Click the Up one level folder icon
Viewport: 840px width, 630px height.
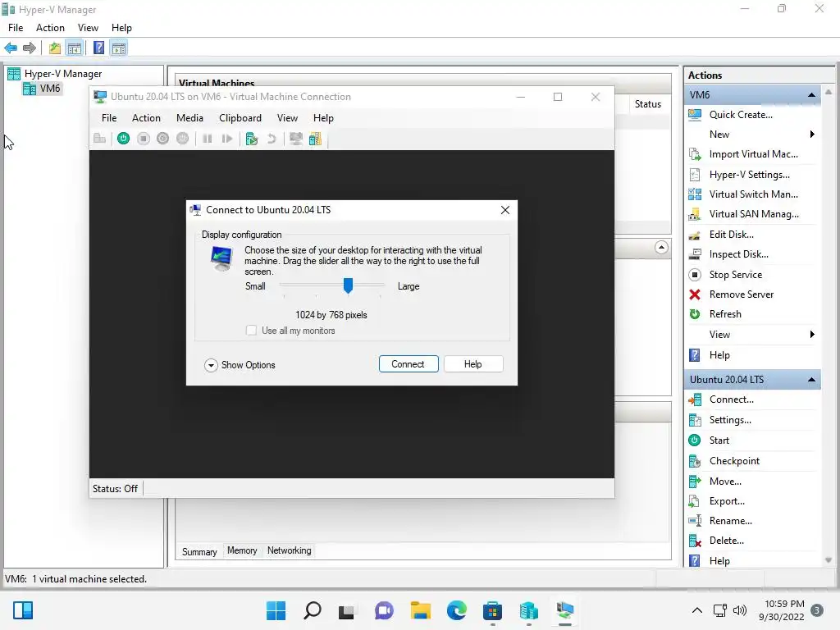coord(55,48)
